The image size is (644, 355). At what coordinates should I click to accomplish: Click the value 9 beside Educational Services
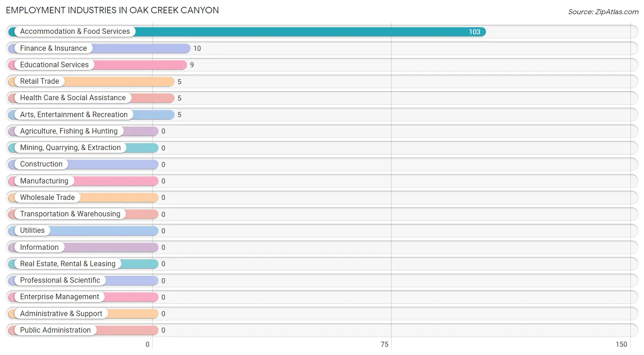tap(192, 65)
